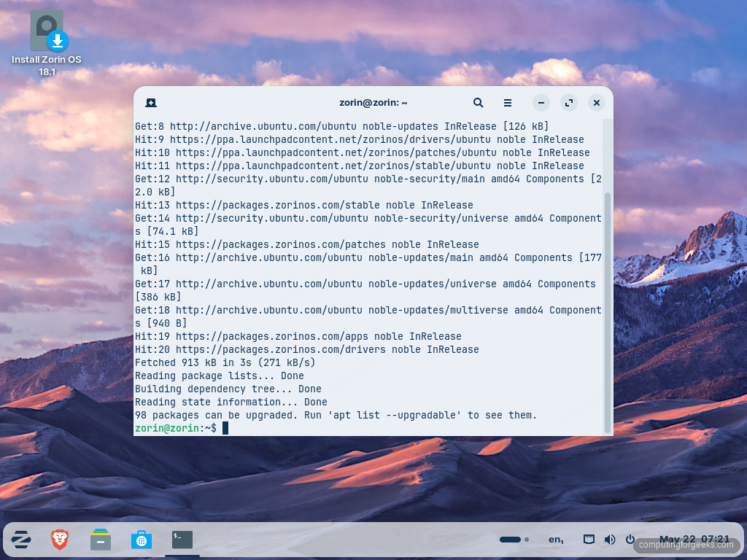This screenshot has width=747, height=560.
Task: Click the terminal vertical scrollbar
Action: click(608, 312)
